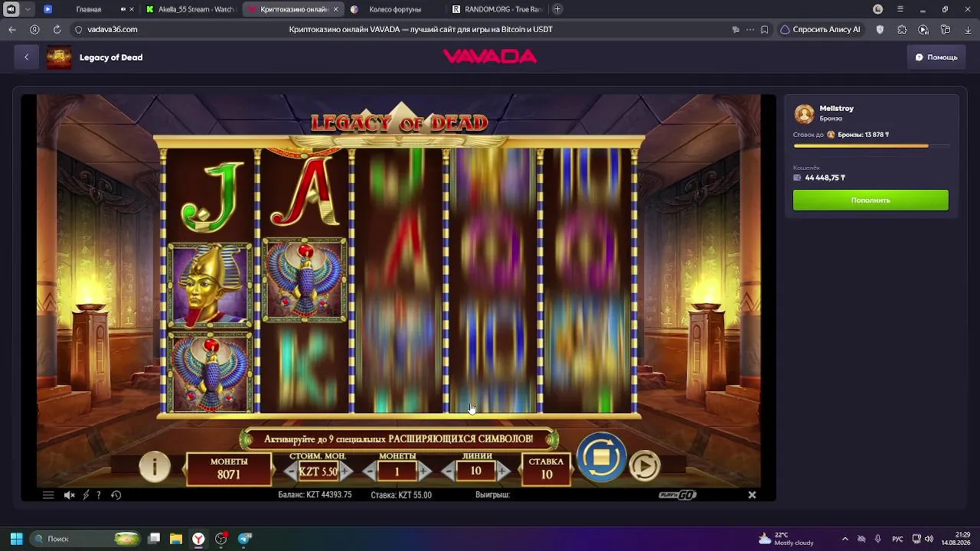This screenshot has width=980, height=551.
Task: Switch to the Колесо фортуны tab
Action: click(x=394, y=9)
